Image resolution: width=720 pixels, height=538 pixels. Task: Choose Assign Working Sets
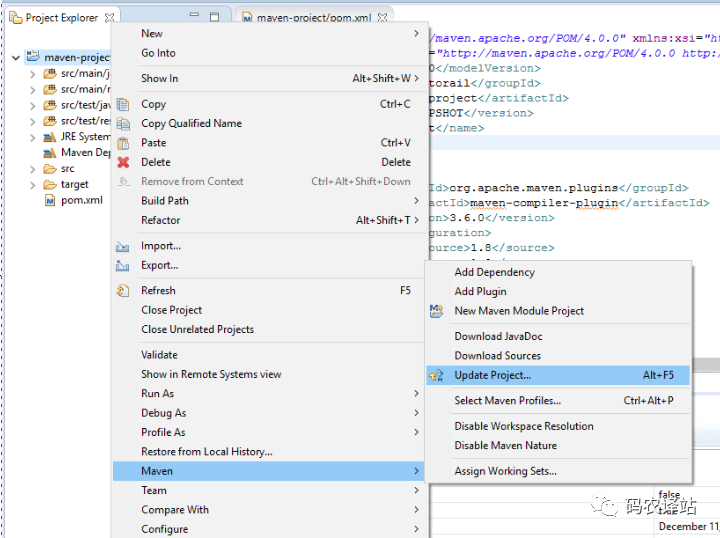click(x=558, y=471)
